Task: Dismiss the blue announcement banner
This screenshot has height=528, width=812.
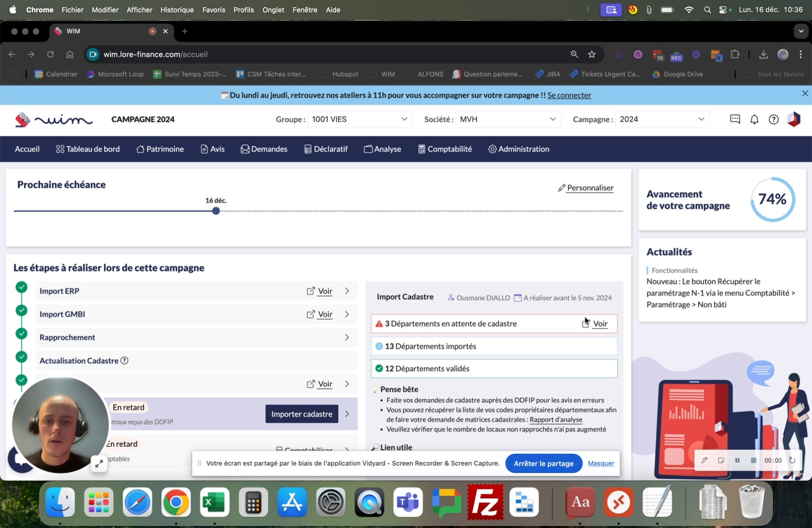Action: point(805,93)
